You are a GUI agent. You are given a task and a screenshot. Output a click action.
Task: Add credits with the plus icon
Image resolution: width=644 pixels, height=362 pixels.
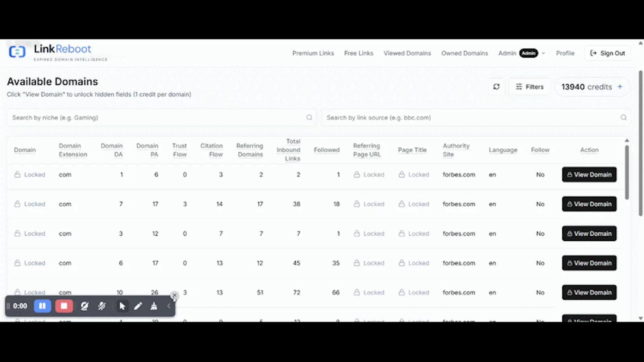pos(620,86)
